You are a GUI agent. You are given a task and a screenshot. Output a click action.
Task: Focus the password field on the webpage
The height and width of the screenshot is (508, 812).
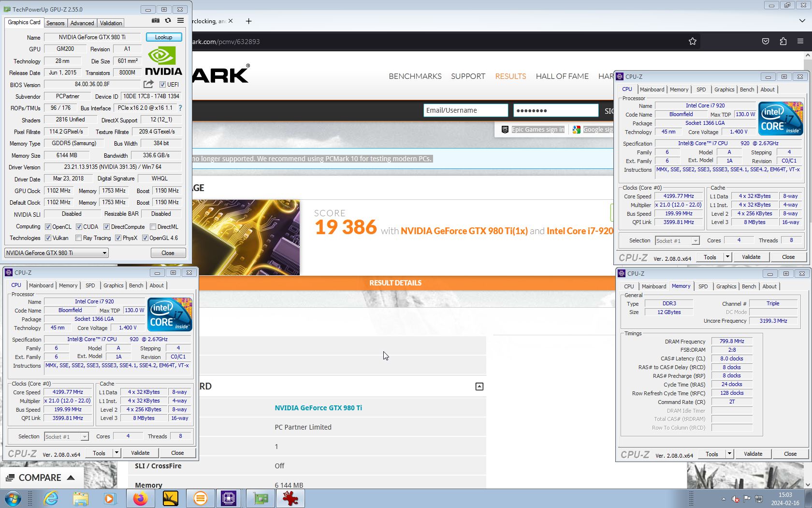(556, 110)
